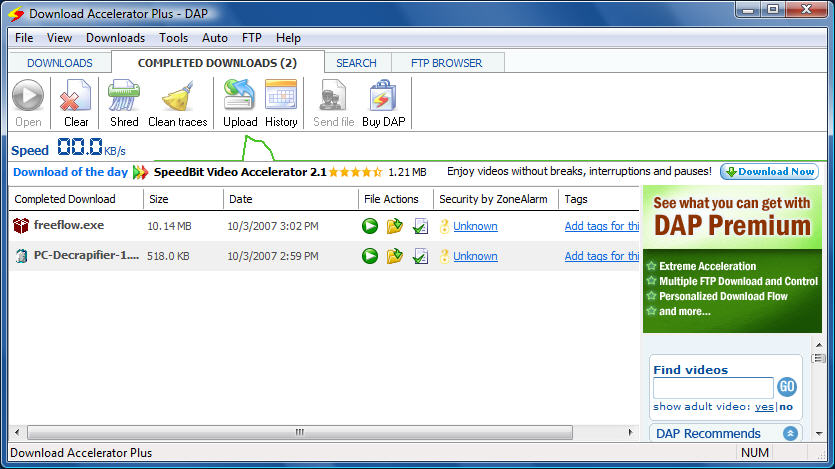
Task: Set show adult video to no
Action: [786, 407]
